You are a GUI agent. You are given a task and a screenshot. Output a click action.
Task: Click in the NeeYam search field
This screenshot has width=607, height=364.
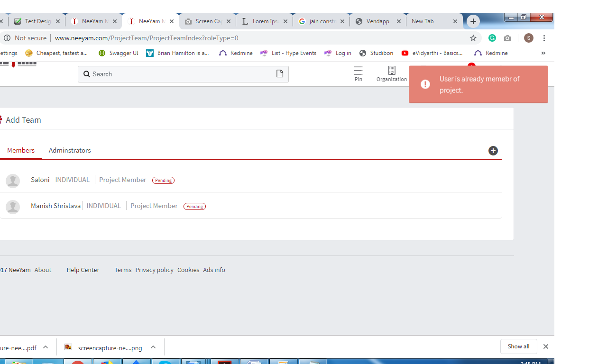(x=180, y=74)
